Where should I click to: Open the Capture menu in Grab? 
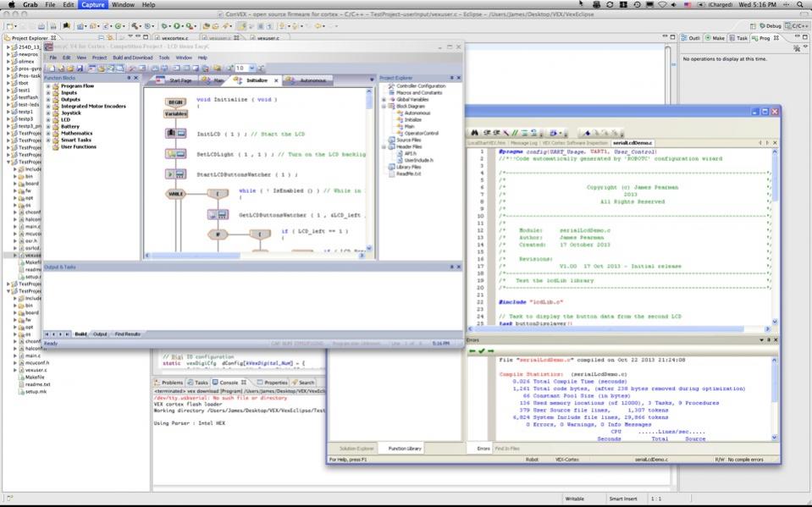(92, 5)
